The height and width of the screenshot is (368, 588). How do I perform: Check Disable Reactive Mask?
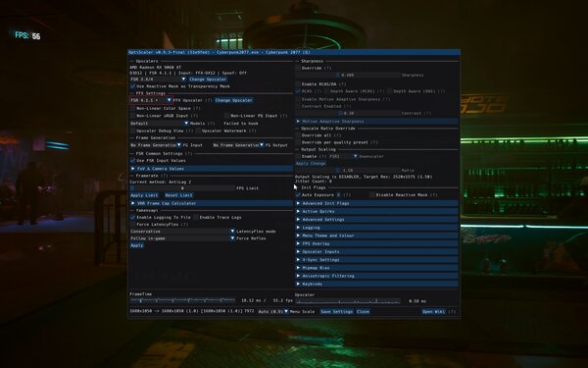tap(371, 195)
